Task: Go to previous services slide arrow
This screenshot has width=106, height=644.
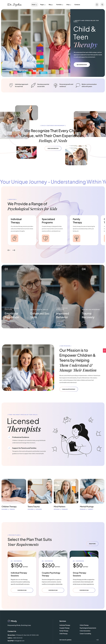Action: [x=9, y=250]
